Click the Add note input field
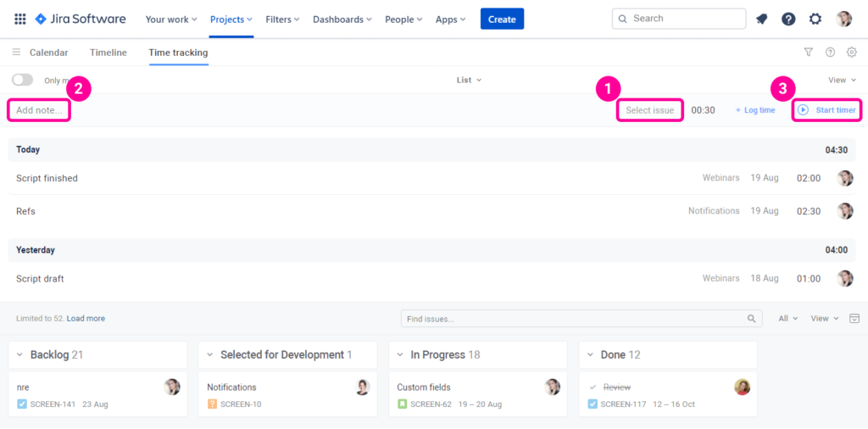868x429 pixels. (39, 110)
